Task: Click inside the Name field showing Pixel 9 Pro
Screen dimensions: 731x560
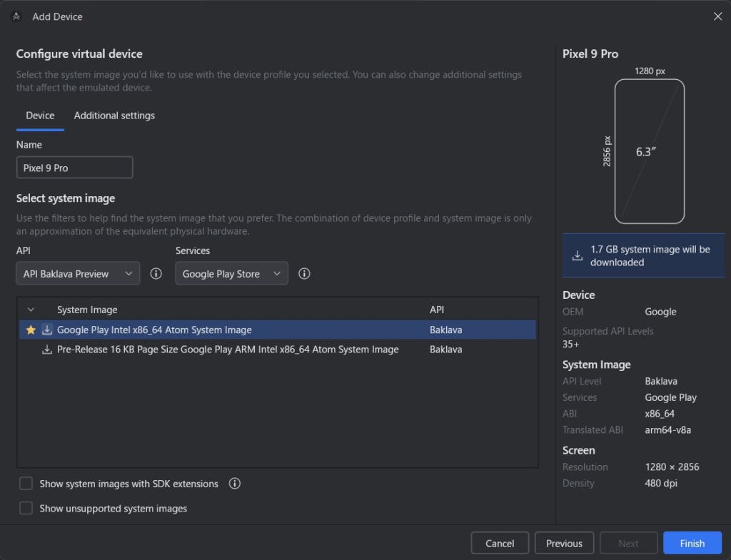Action: 74,167
